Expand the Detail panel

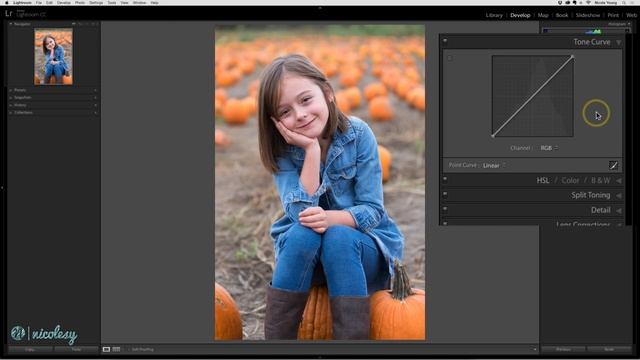pyautogui.click(x=619, y=211)
